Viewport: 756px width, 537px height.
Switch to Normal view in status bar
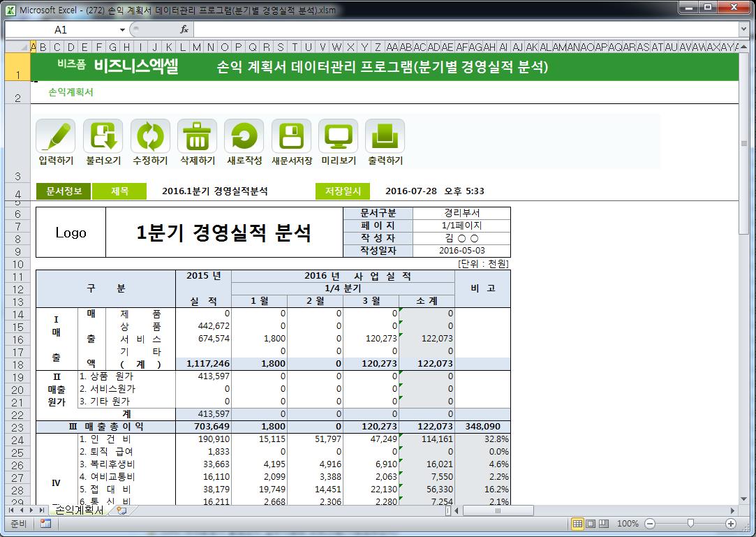(578, 524)
